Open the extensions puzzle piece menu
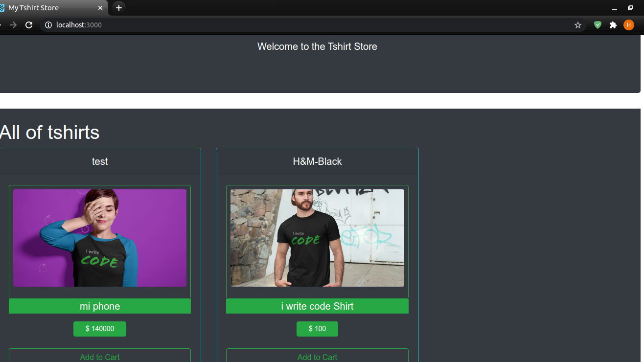Screen dimensions: 644x362 (x=613, y=25)
